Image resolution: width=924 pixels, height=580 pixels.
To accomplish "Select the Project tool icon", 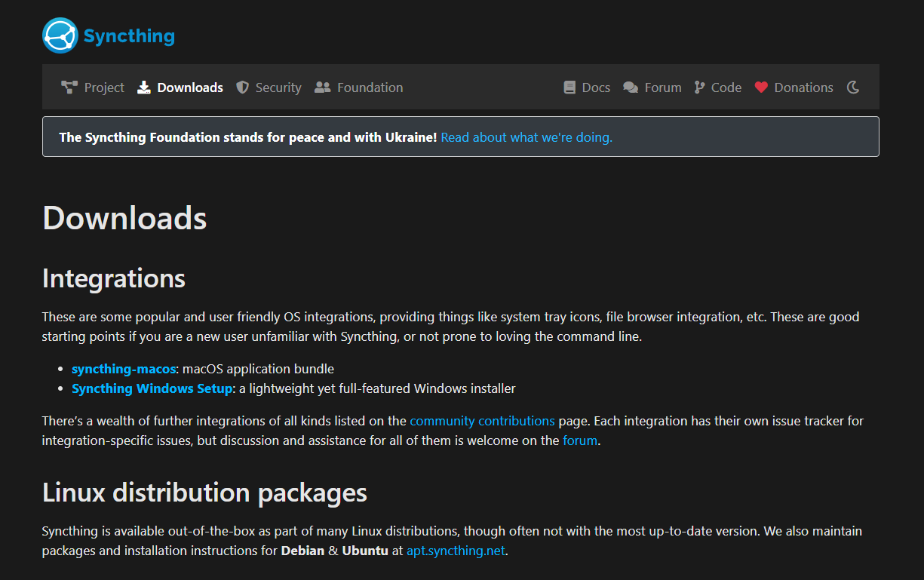I will click(69, 87).
